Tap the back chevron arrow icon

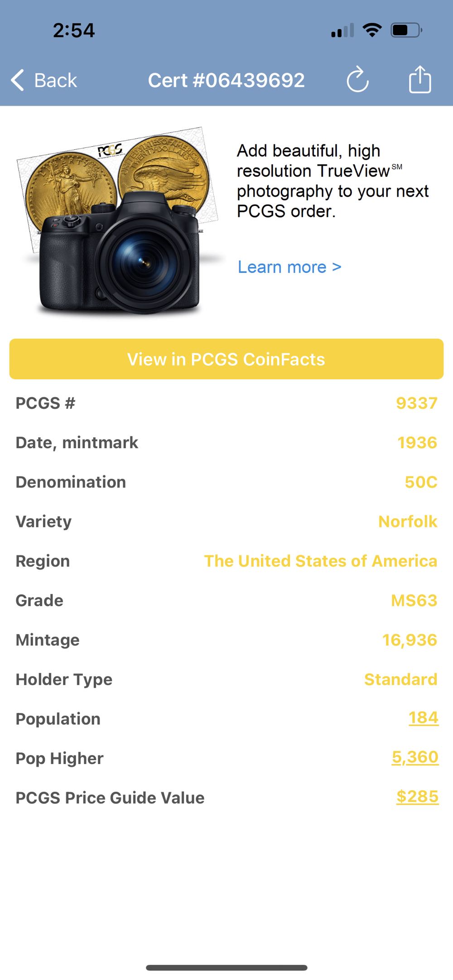(x=18, y=80)
